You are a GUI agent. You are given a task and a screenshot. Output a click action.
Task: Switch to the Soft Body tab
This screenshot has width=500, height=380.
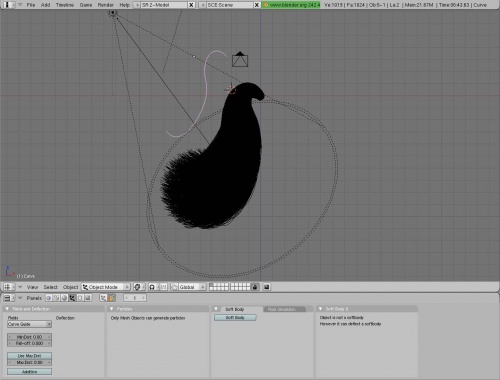pyautogui.click(x=235, y=309)
